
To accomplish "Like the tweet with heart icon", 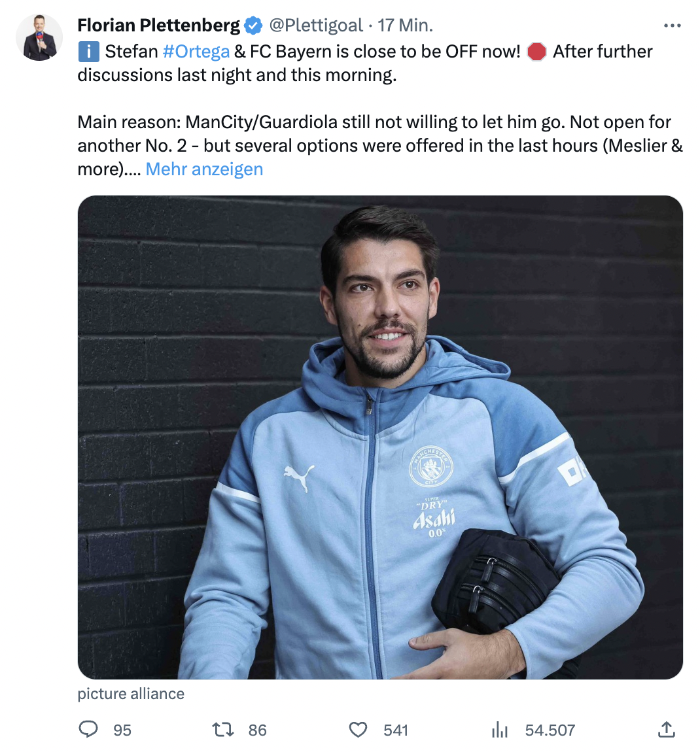I will pyautogui.click(x=358, y=730).
